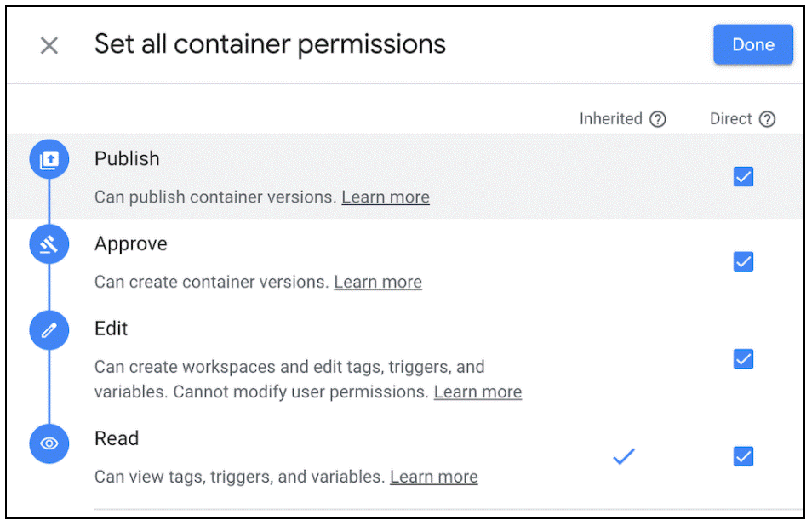Click the Edit pencil icon
This screenshot has height=526, width=812.
[x=49, y=330]
